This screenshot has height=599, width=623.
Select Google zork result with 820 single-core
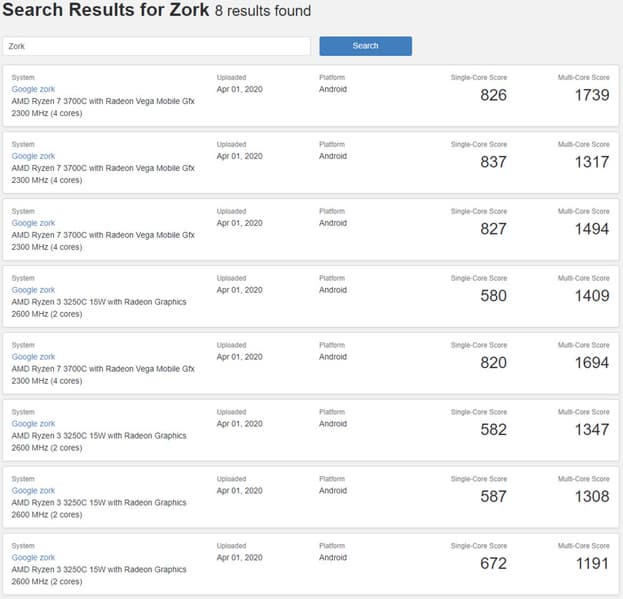point(33,357)
